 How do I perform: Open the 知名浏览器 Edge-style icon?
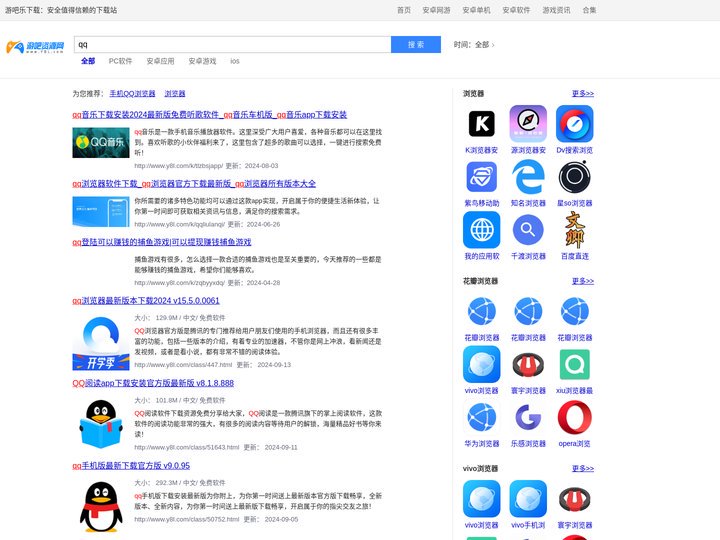pos(528,177)
